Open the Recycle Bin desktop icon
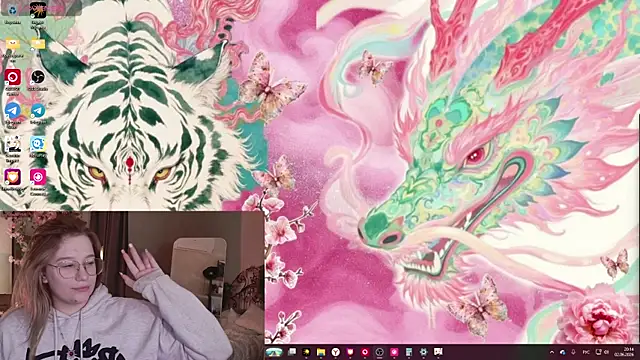The image size is (640, 360). (13, 11)
